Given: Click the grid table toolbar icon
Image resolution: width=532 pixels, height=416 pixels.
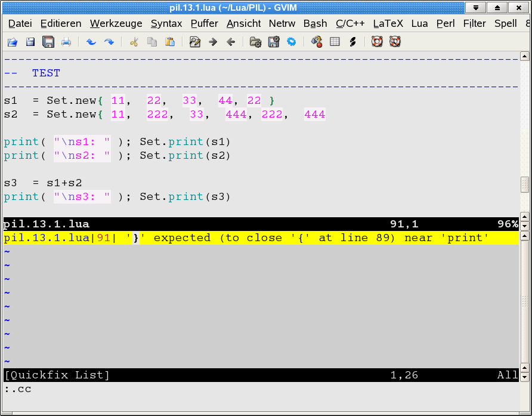Looking at the screenshot, I should [x=335, y=42].
